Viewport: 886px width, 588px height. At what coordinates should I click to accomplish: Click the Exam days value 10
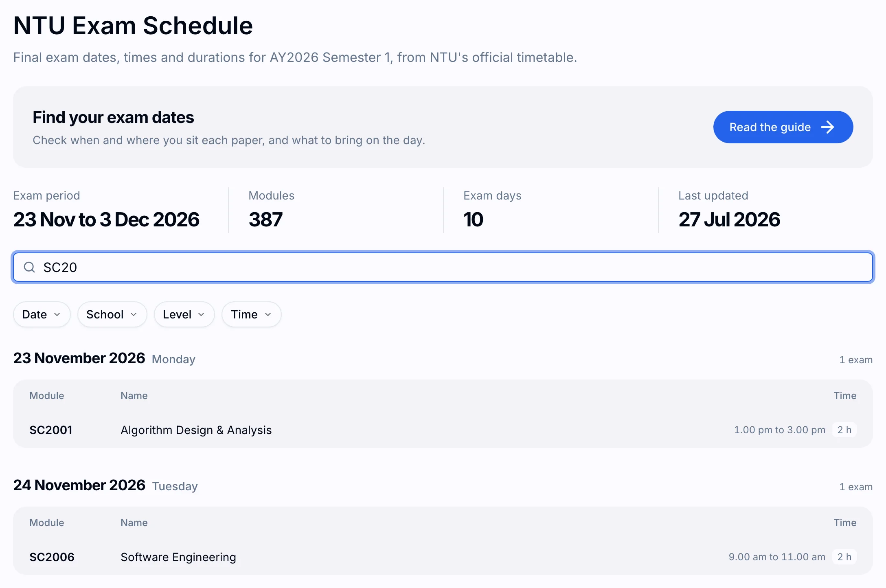[473, 219]
